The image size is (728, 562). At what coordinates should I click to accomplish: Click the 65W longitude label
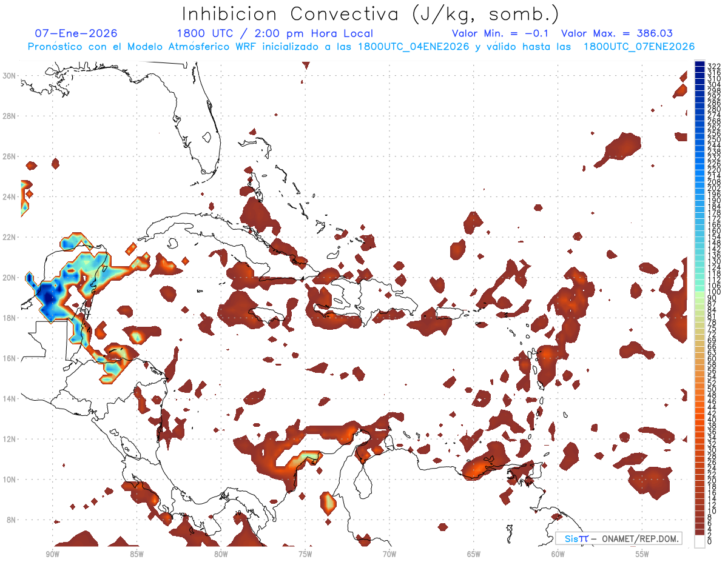(x=474, y=554)
